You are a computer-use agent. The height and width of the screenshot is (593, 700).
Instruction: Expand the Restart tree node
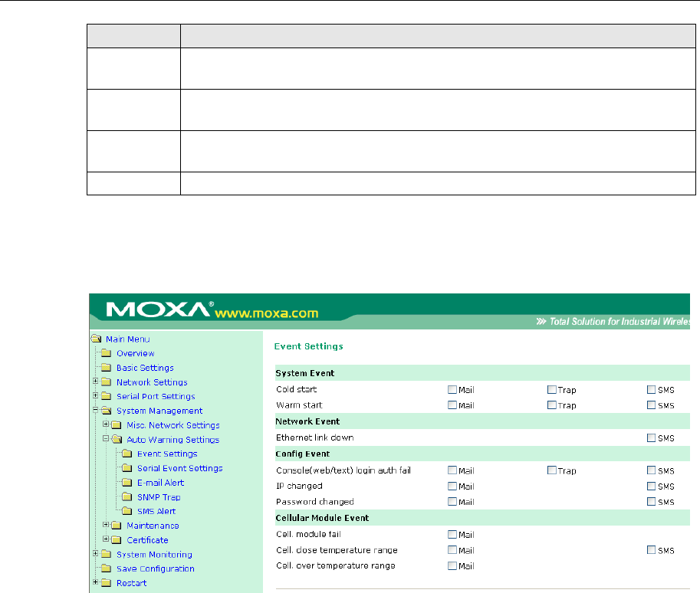coord(96,582)
